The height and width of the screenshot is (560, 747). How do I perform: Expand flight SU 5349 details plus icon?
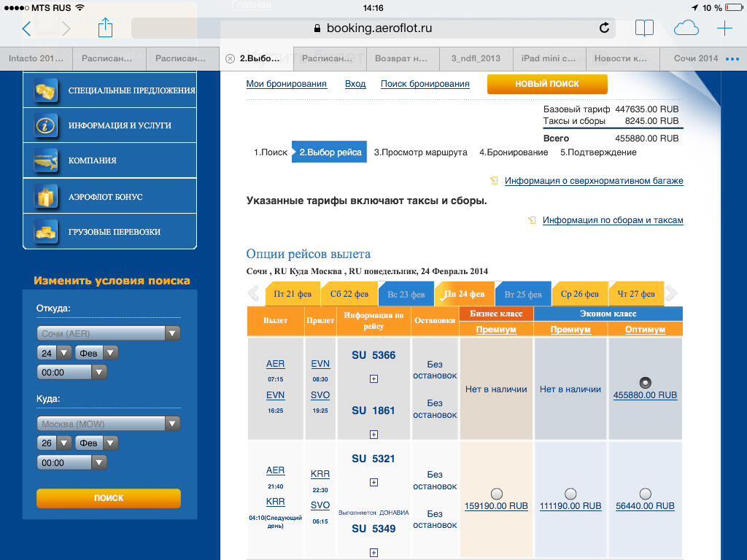374,553
